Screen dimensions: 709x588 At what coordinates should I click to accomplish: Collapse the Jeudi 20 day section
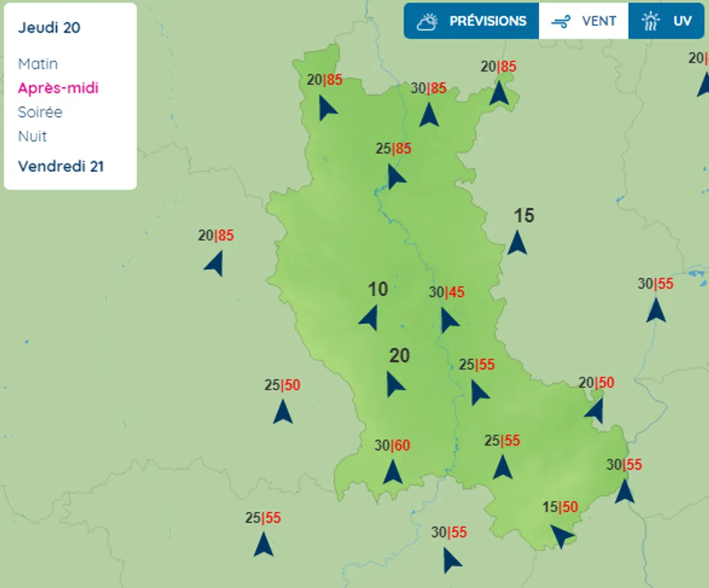coord(49,28)
